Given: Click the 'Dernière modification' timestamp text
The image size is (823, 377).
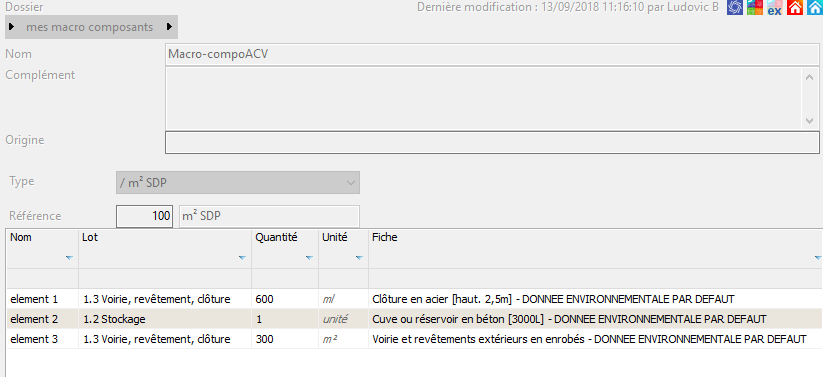Looking at the screenshot, I should click(569, 7).
